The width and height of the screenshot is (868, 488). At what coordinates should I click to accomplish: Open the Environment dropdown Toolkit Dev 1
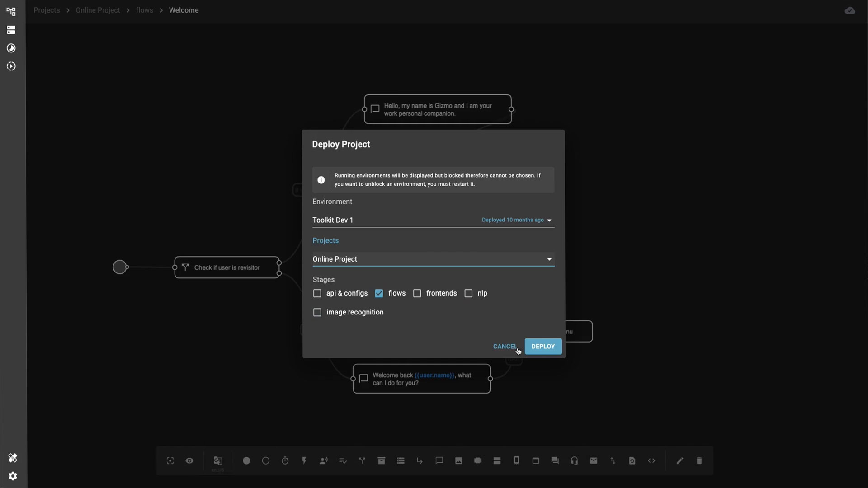click(x=433, y=220)
